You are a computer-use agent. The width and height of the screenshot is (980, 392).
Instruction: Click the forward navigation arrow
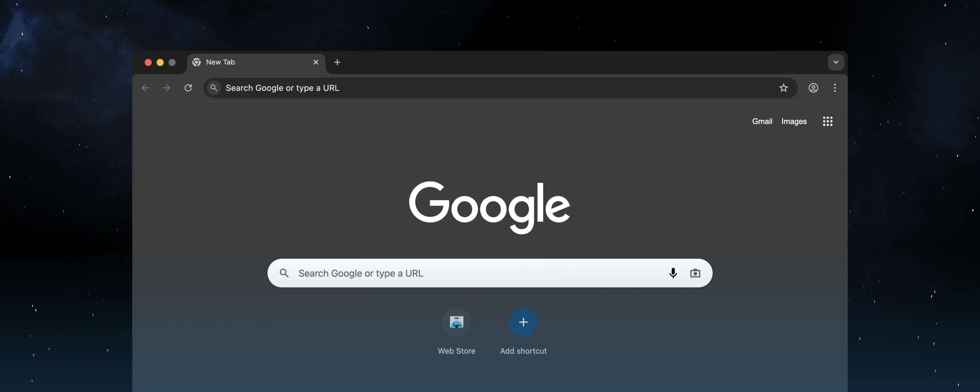[166, 88]
